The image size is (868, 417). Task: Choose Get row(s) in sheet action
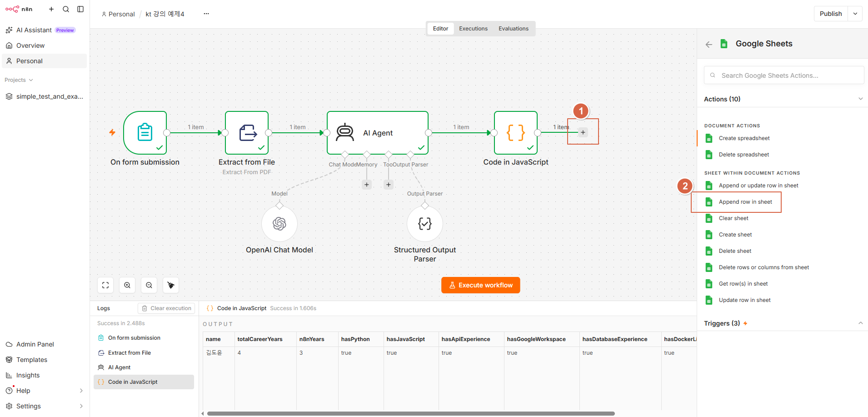743,284
